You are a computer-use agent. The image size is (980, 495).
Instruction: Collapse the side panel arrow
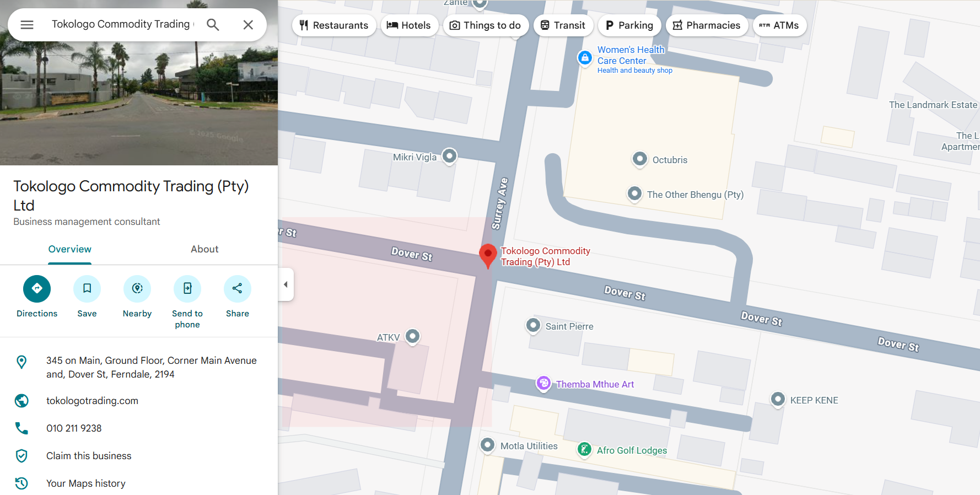pyautogui.click(x=286, y=284)
